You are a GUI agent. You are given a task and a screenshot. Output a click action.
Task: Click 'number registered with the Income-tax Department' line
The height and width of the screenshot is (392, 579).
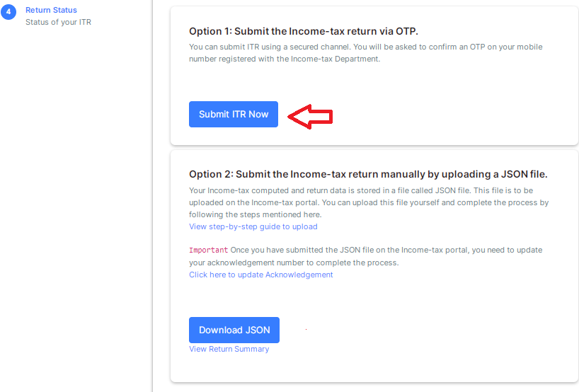coord(285,59)
